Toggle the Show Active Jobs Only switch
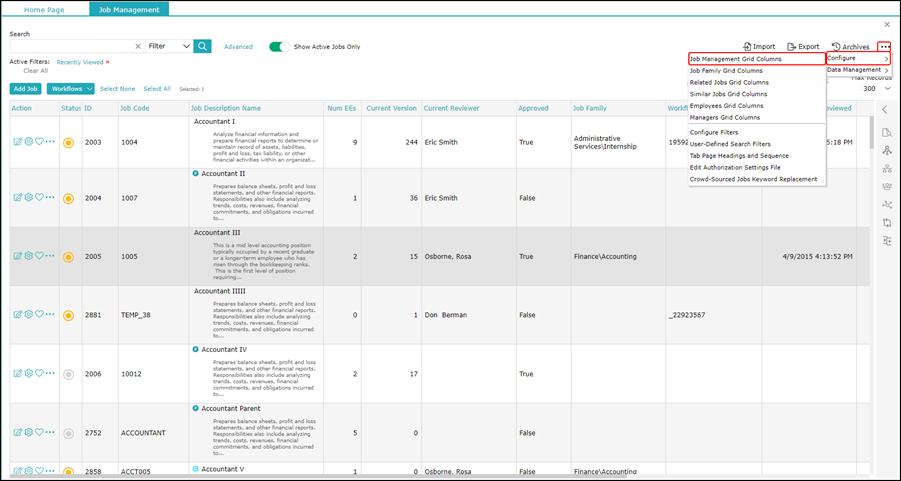 click(x=280, y=46)
